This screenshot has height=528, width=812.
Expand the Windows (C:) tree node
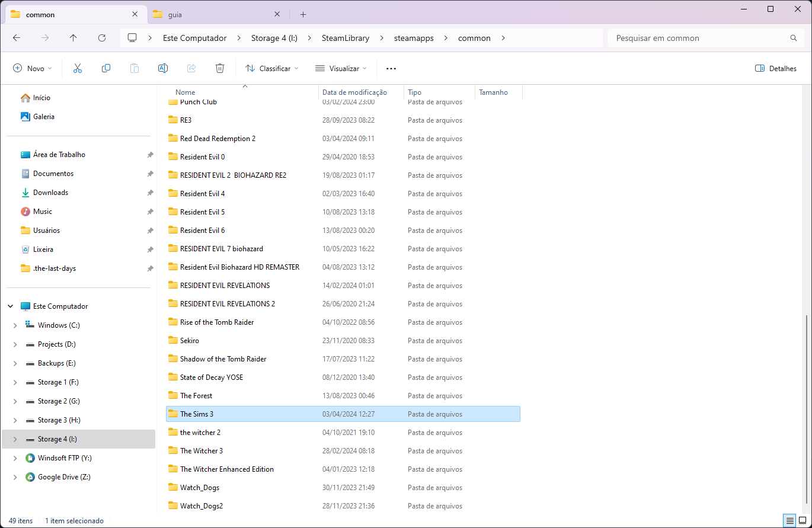coord(15,325)
